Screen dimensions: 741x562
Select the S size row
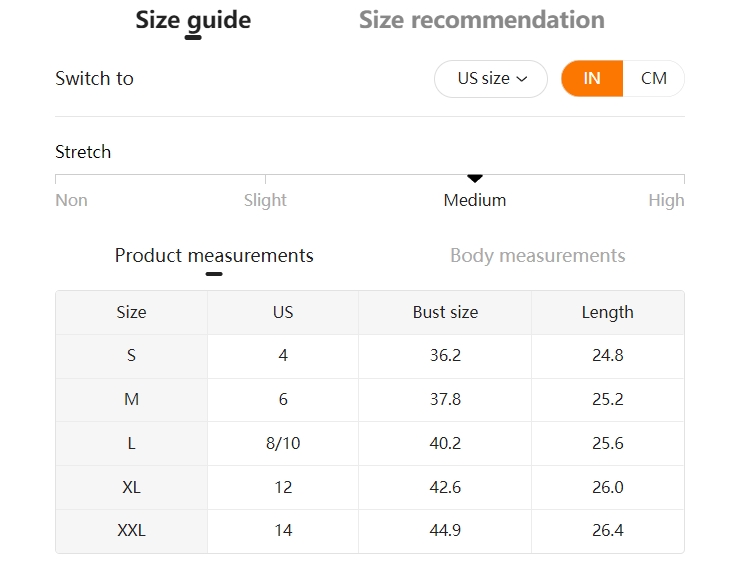[x=370, y=355]
